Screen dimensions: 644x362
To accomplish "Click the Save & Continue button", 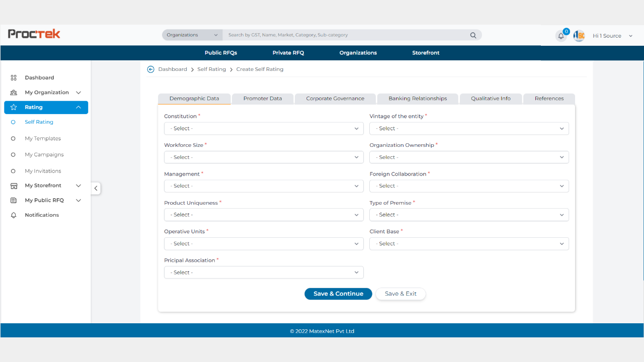I will click(338, 294).
